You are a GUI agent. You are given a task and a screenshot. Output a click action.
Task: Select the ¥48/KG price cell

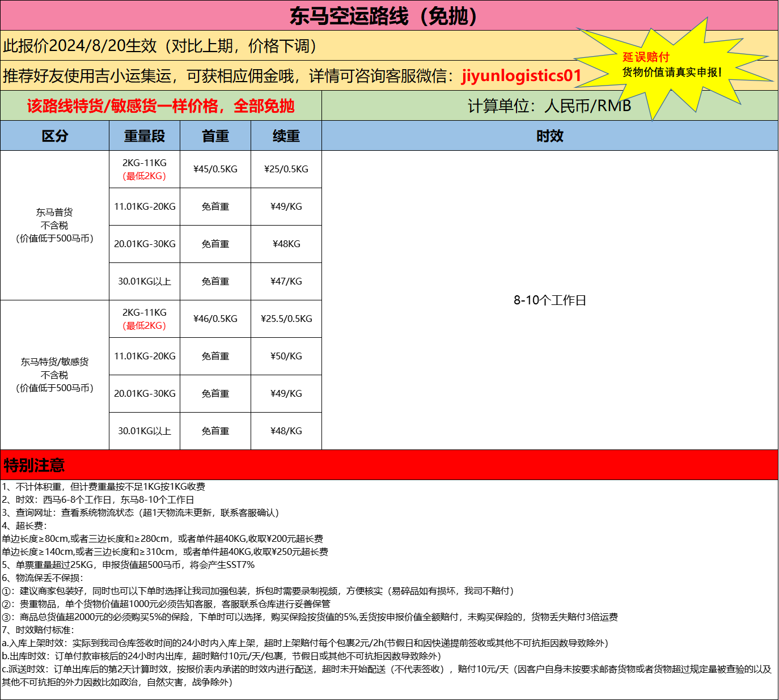286,431
